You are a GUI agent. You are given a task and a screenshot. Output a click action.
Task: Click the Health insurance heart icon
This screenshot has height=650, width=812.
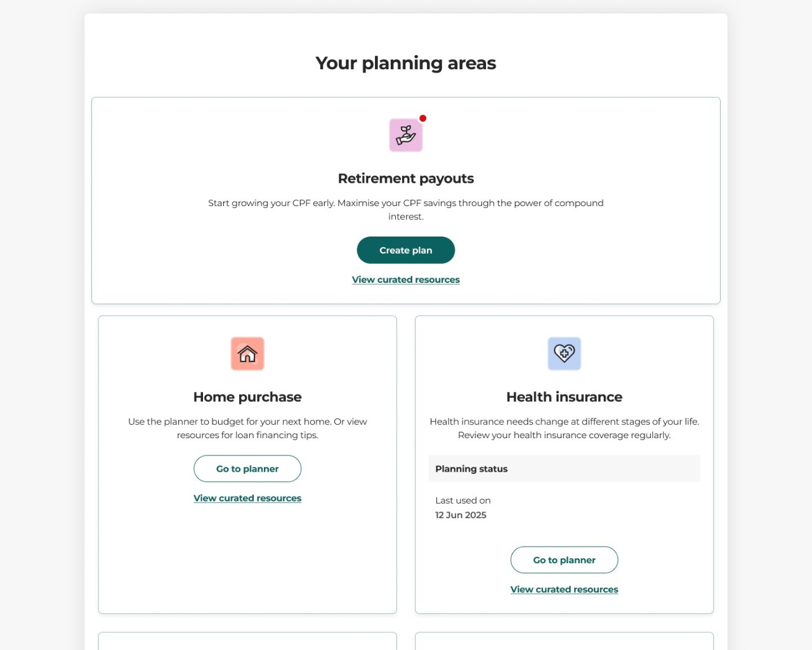[x=565, y=354]
